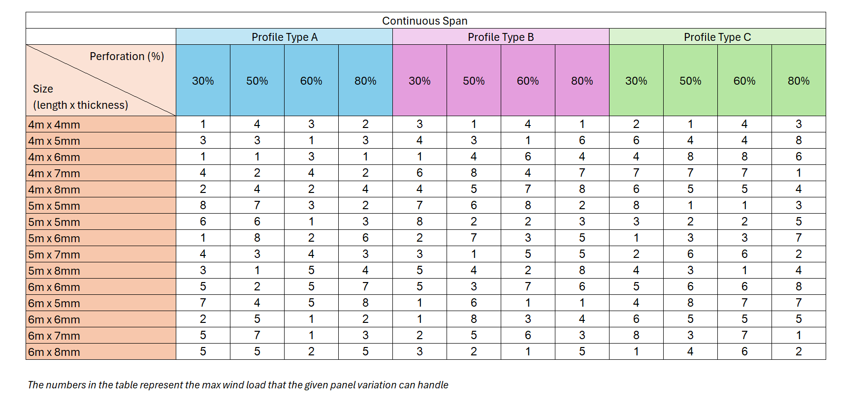Select the 4m x 4mm row label
The width and height of the screenshot is (868, 411).
click(x=54, y=125)
